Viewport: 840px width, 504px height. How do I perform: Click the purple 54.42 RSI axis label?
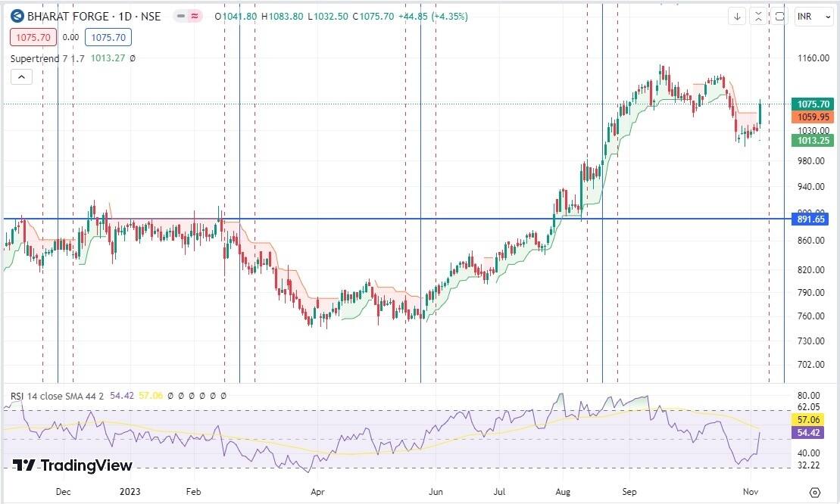808,433
